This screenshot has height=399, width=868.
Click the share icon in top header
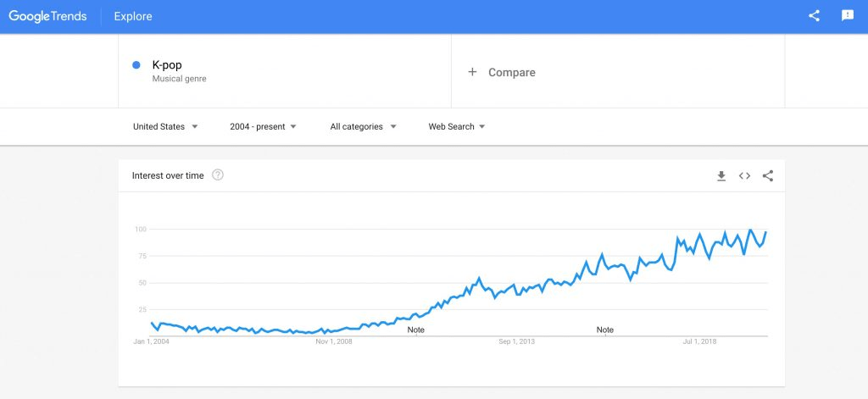814,16
